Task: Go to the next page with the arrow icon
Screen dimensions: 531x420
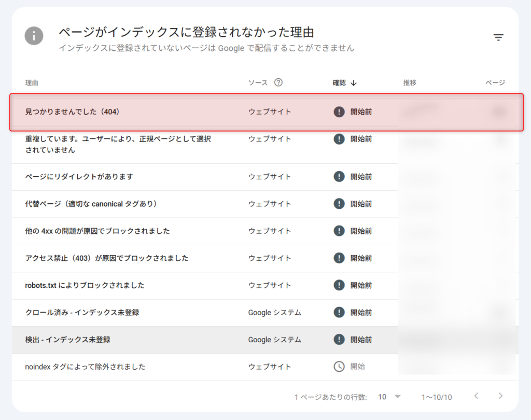Action: (x=499, y=396)
